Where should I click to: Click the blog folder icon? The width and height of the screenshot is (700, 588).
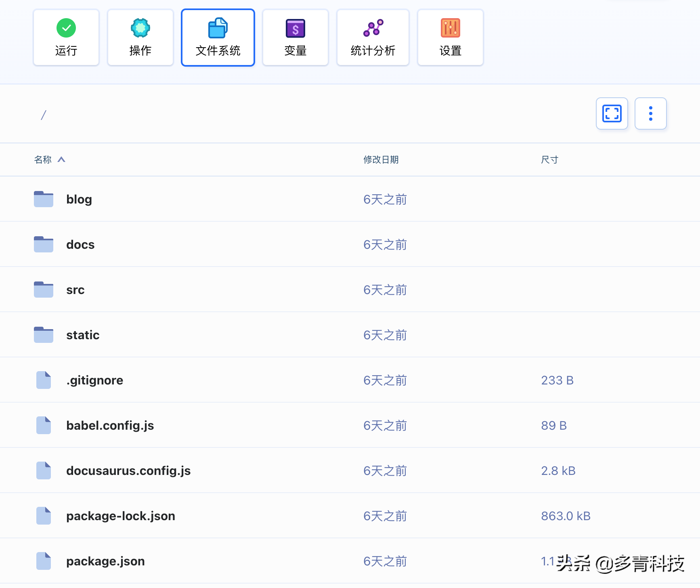point(44,199)
